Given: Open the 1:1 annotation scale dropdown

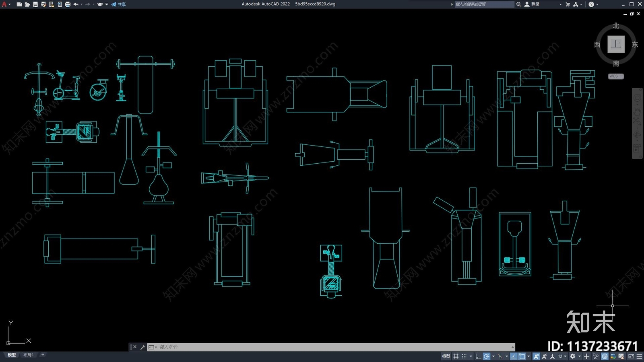Looking at the screenshot, I should coord(562,356).
